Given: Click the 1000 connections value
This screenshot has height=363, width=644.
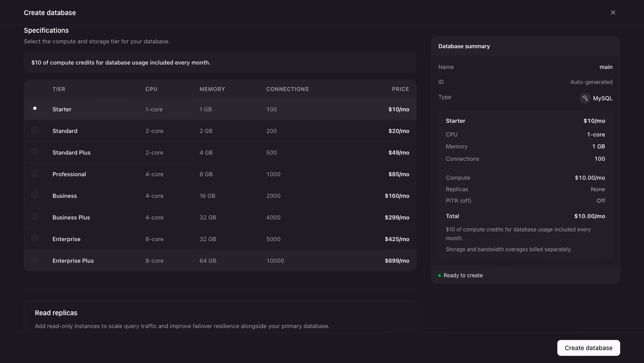Looking at the screenshot, I should (273, 174).
